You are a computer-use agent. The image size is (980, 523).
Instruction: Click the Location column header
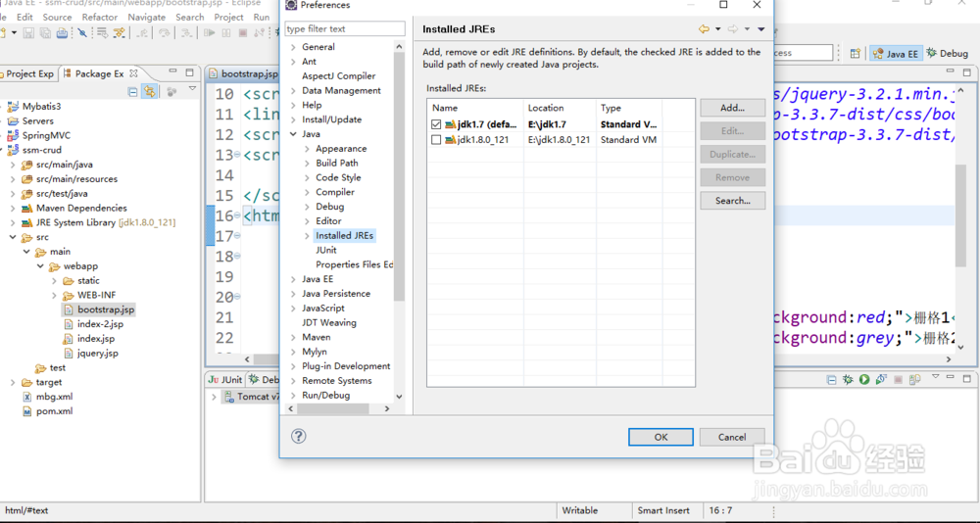click(x=560, y=108)
